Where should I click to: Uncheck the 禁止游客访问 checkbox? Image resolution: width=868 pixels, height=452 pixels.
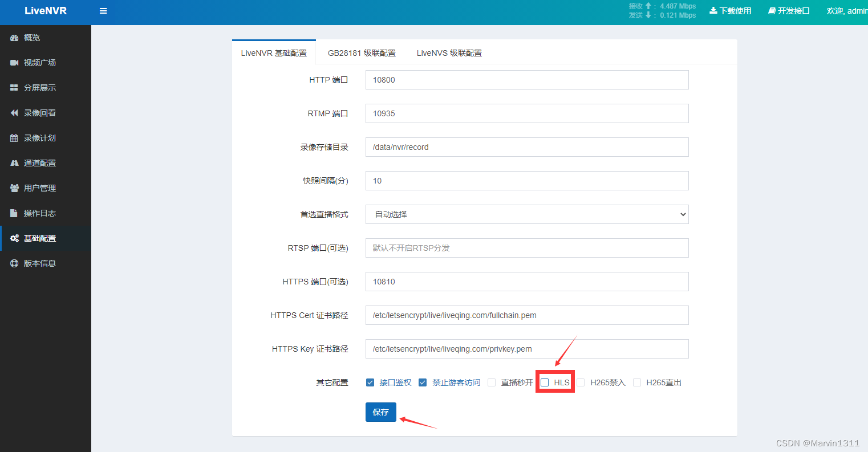[x=423, y=382]
